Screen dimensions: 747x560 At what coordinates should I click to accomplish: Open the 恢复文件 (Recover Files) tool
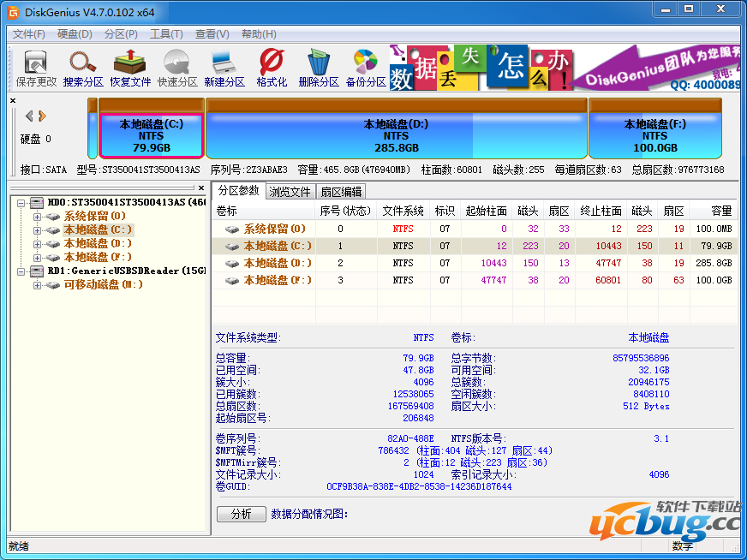(x=128, y=64)
